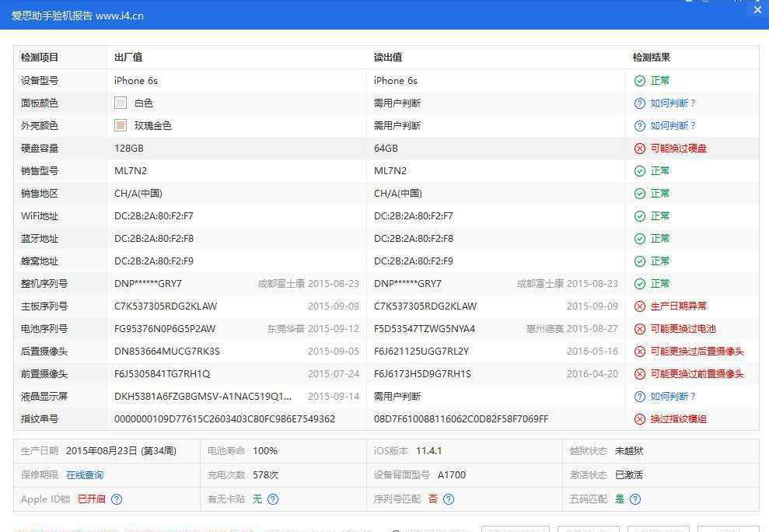Click the 检测结果 column header
Viewport: 769px width, 532px height.
pos(651,58)
